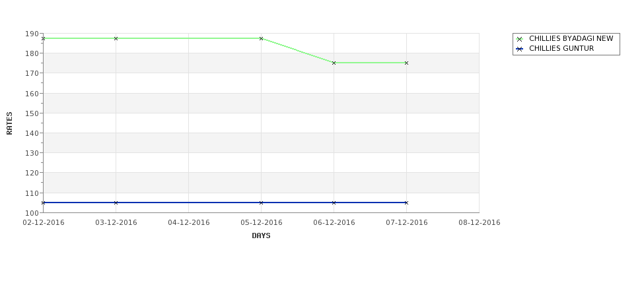Click Byadagi data point at 03-12-2016
Viewport: 644px width, 283px height.
[x=116, y=39]
